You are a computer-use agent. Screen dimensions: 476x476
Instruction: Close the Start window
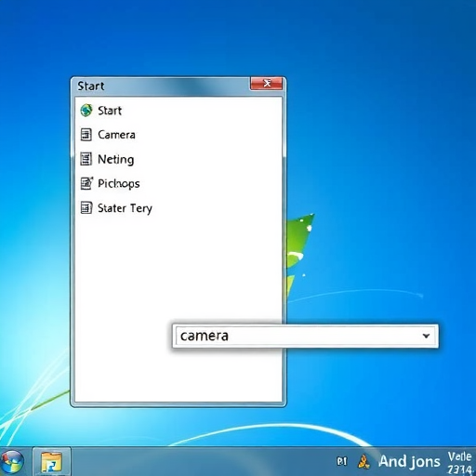(x=266, y=84)
